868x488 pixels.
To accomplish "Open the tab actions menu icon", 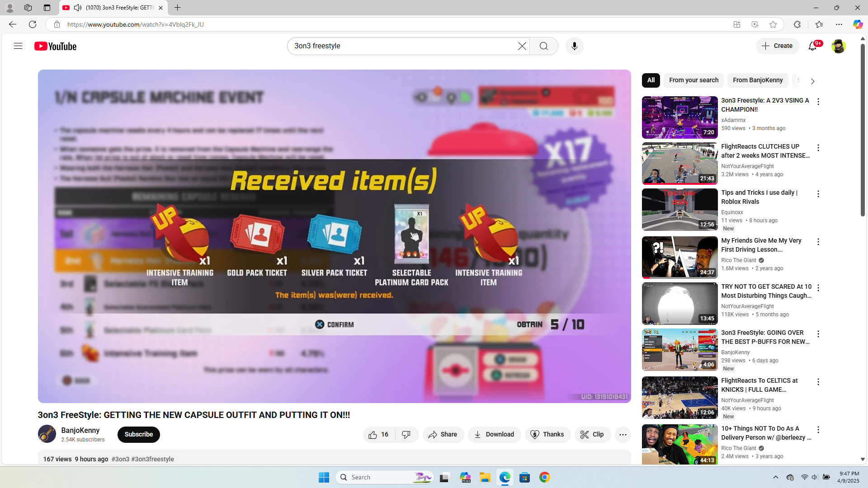I will pos(47,8).
